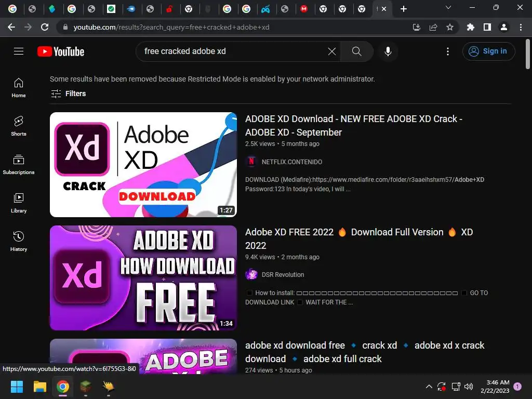Open the search Filters panel
Screen dimensions: 532x399
(x=68, y=94)
